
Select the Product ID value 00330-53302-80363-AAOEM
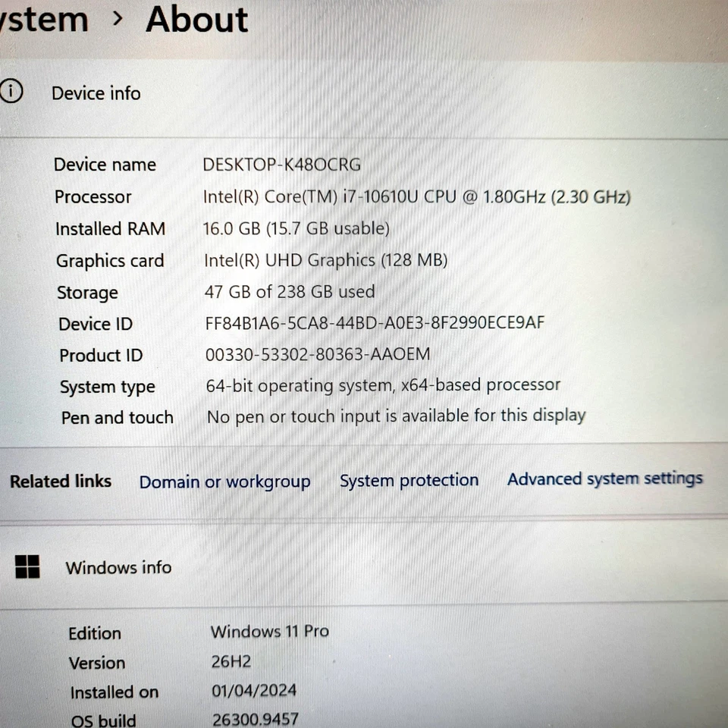[318, 354]
